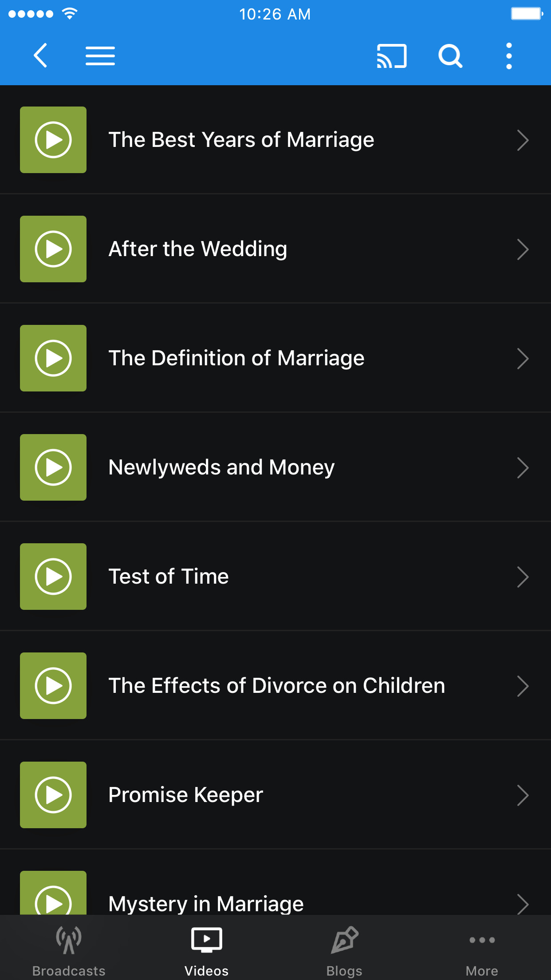Image resolution: width=551 pixels, height=980 pixels.
Task: Tap the back arrow icon
Action: coord(40,56)
